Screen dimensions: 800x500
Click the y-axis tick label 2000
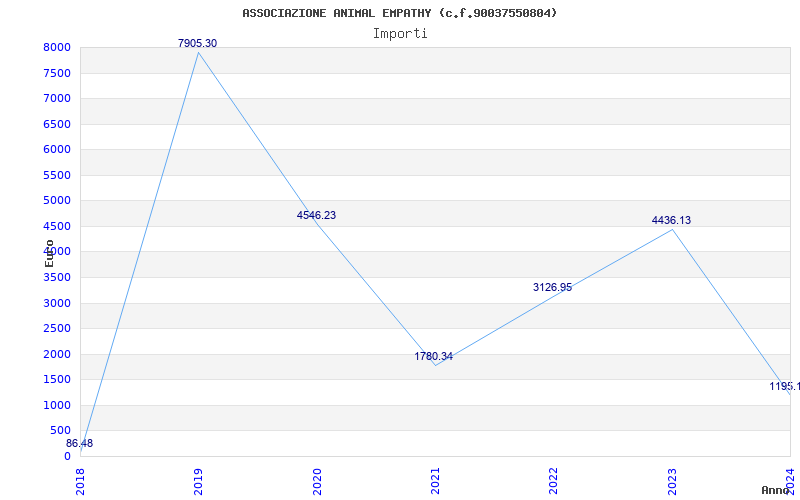tap(57, 355)
